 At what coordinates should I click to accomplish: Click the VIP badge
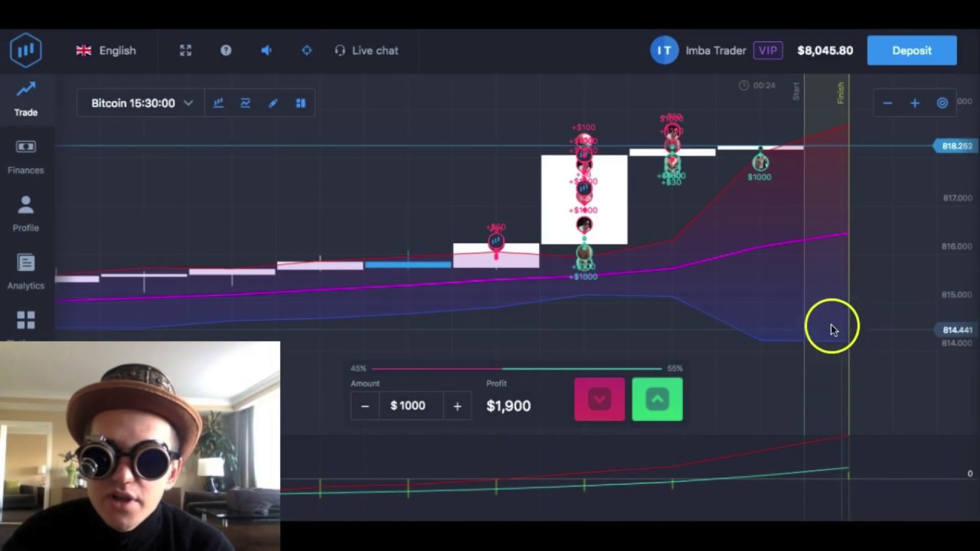pos(767,51)
